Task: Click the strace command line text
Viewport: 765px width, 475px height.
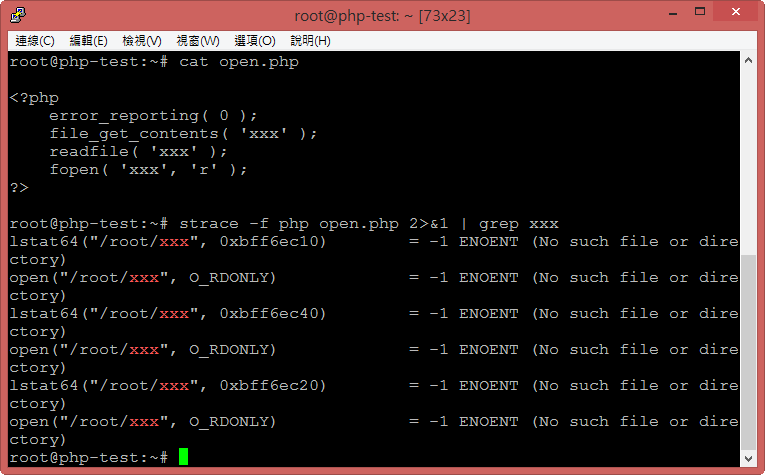Action: 284,224
